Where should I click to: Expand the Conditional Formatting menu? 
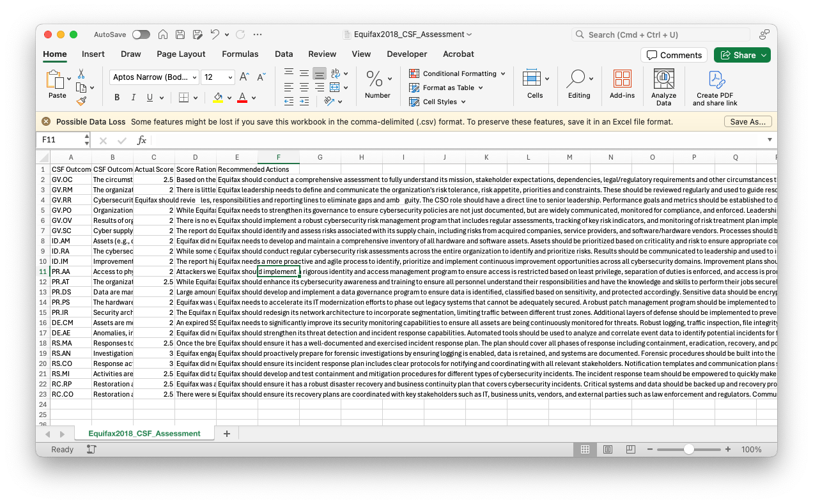pyautogui.click(x=503, y=73)
